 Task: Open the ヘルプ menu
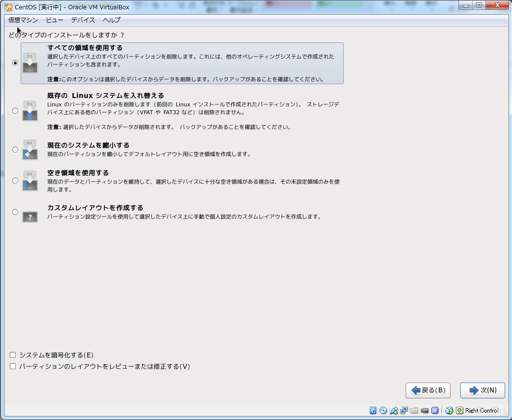[112, 20]
